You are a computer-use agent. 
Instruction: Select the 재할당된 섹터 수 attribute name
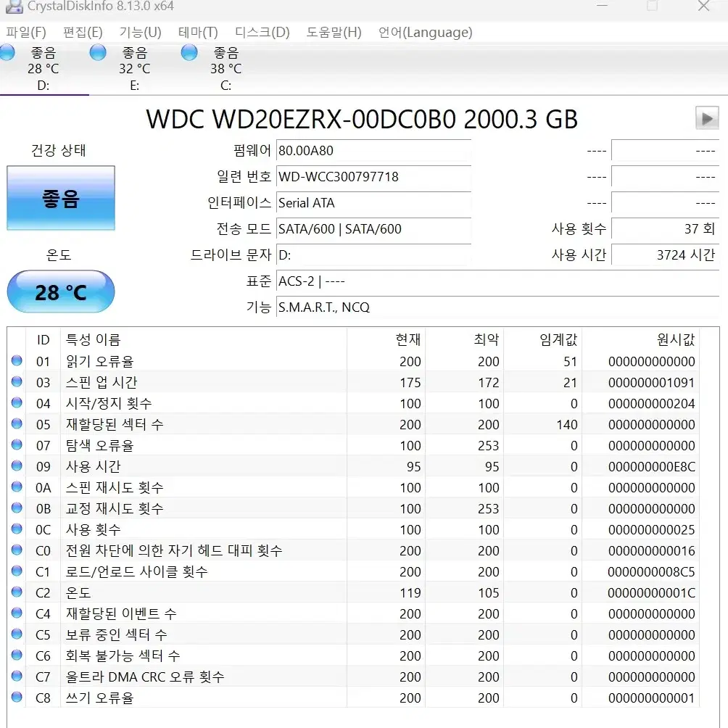(x=115, y=424)
